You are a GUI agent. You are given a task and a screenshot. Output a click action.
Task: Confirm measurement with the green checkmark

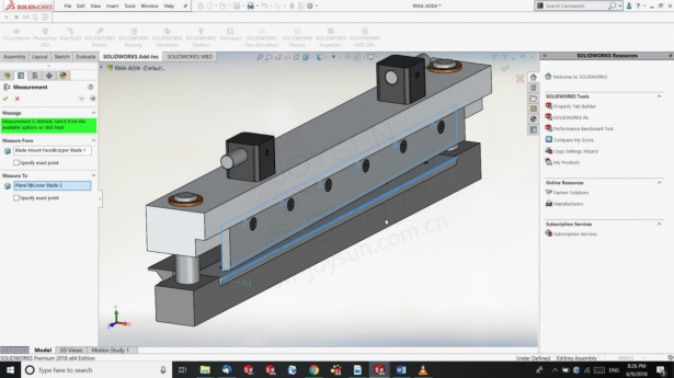(6, 99)
